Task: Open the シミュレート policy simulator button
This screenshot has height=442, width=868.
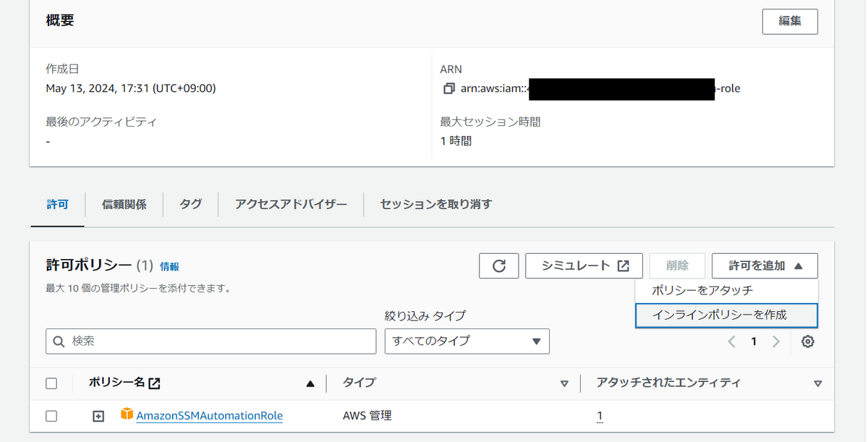Action: pyautogui.click(x=584, y=265)
